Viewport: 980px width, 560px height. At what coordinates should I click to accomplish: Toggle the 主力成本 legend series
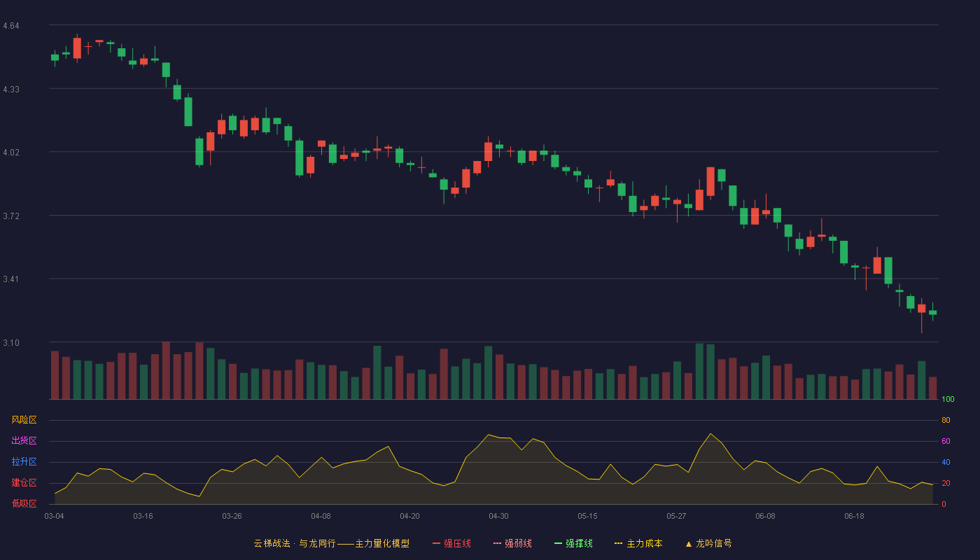pyautogui.click(x=638, y=543)
